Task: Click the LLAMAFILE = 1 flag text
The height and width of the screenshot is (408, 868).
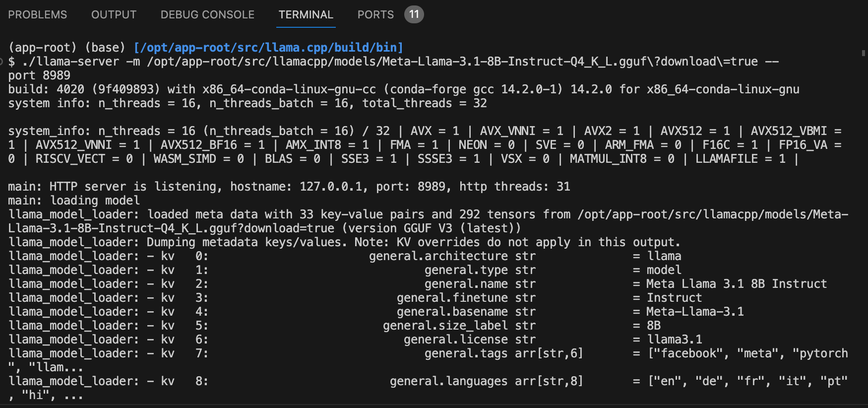Action: [741, 159]
